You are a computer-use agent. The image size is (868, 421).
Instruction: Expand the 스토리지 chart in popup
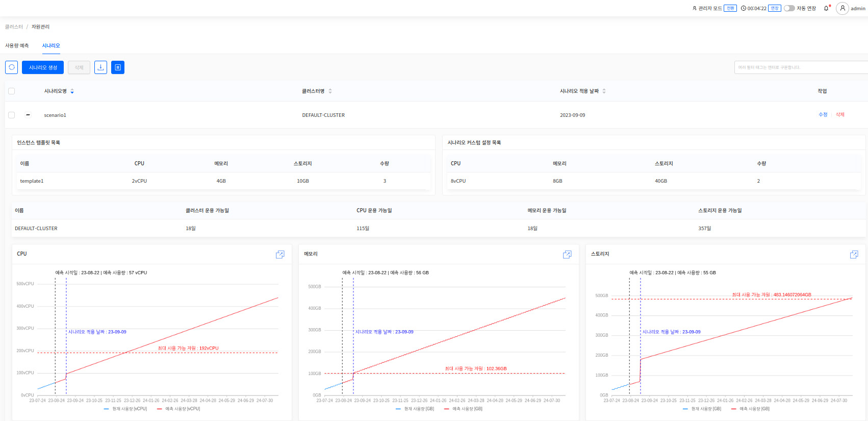coord(854,255)
